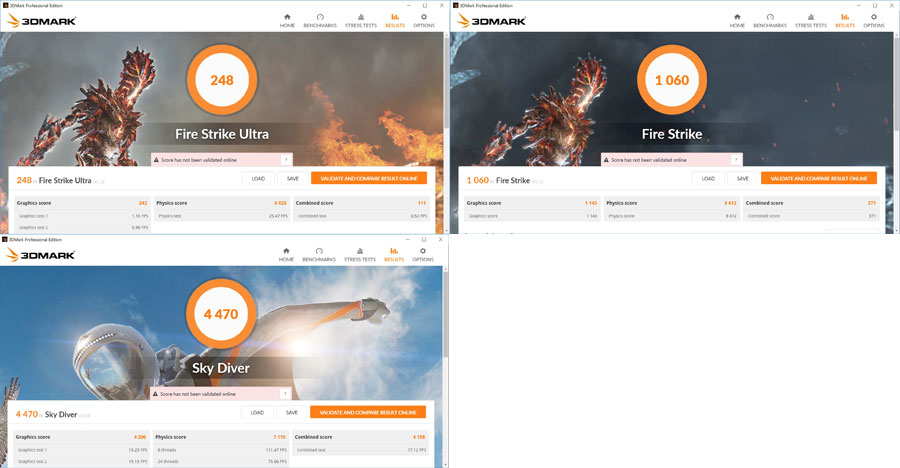Click the Fire Strike Ultra banner title
Image resolution: width=900 pixels, height=468 pixels.
coord(222,134)
